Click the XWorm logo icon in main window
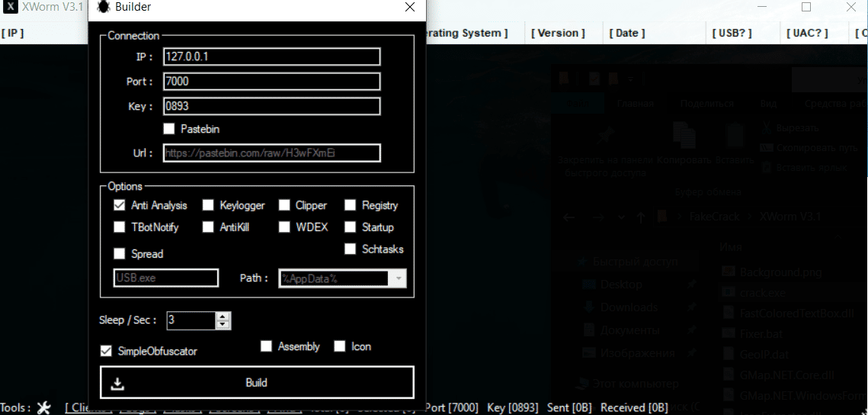 (11, 7)
